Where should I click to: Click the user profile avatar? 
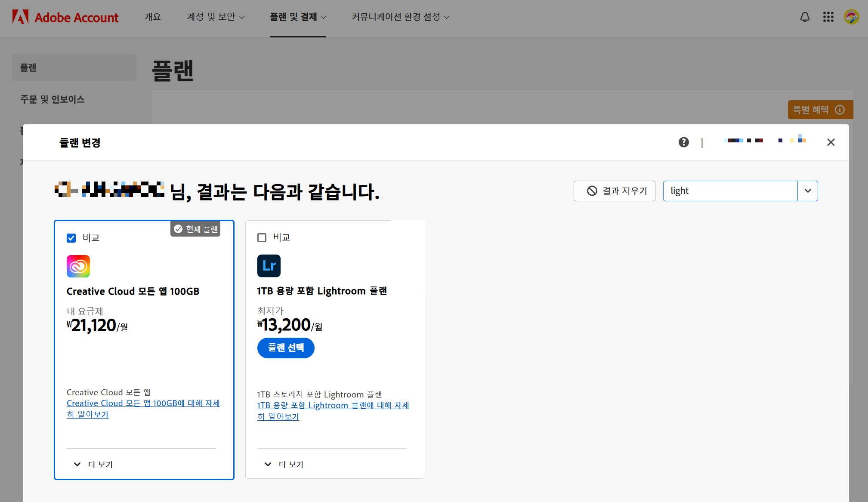point(851,17)
